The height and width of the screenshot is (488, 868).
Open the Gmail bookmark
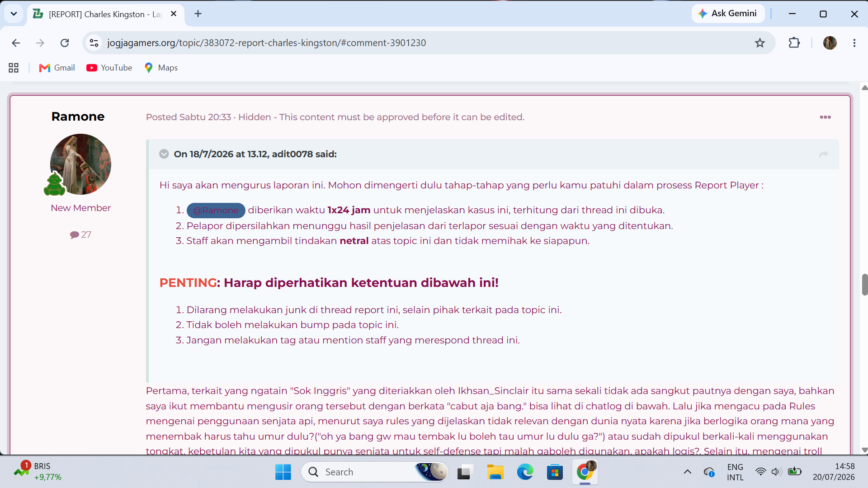[x=57, y=68]
